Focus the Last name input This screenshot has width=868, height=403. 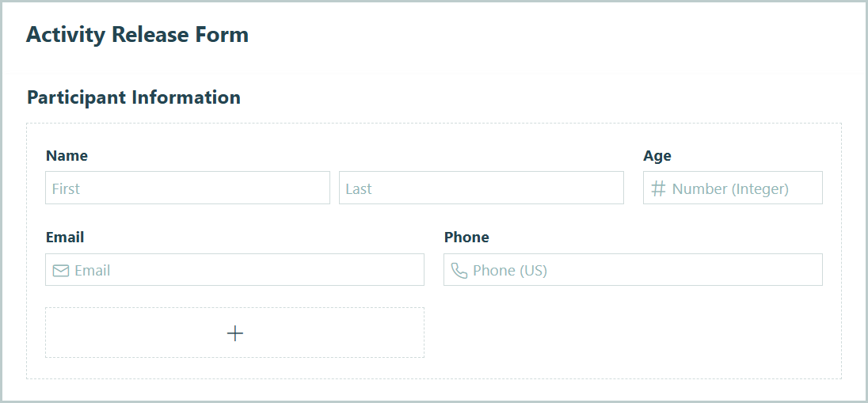481,188
